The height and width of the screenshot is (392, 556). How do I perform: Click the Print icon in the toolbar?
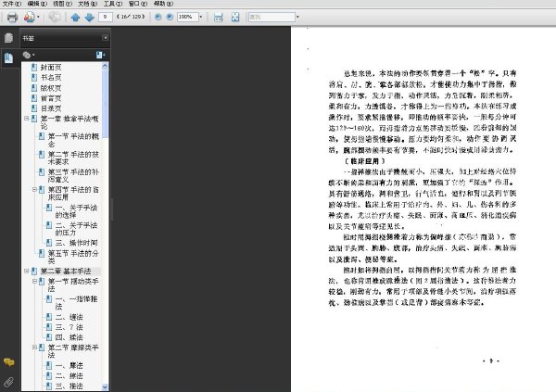coord(12,17)
